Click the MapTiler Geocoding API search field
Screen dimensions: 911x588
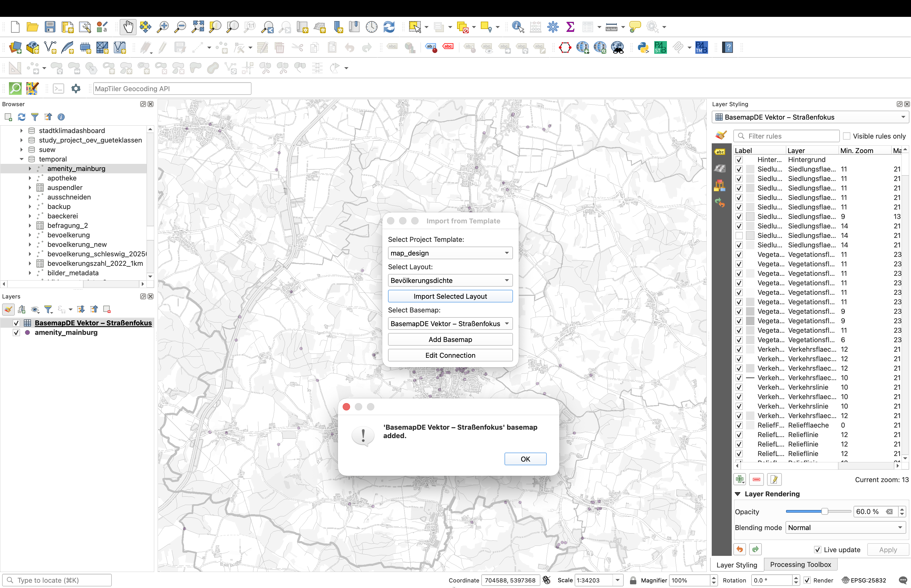pos(172,89)
